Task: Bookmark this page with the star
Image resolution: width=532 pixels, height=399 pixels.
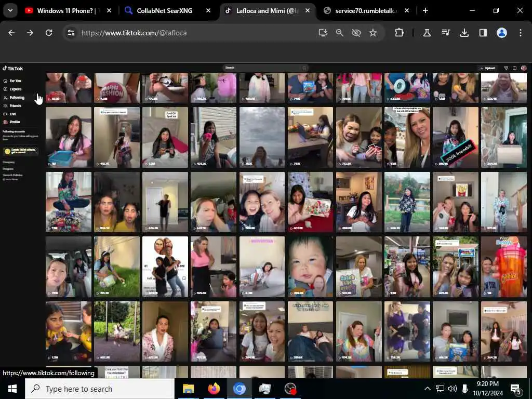Action: tap(373, 33)
